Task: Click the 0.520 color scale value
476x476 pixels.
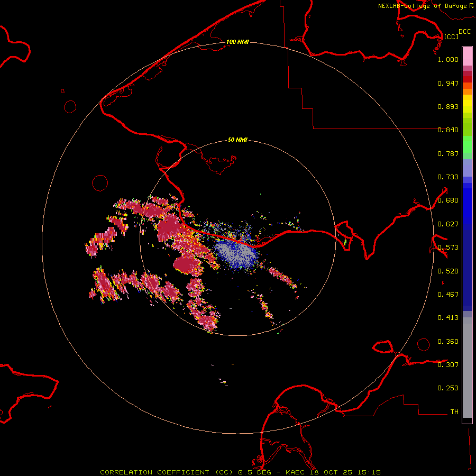Action: coord(448,271)
